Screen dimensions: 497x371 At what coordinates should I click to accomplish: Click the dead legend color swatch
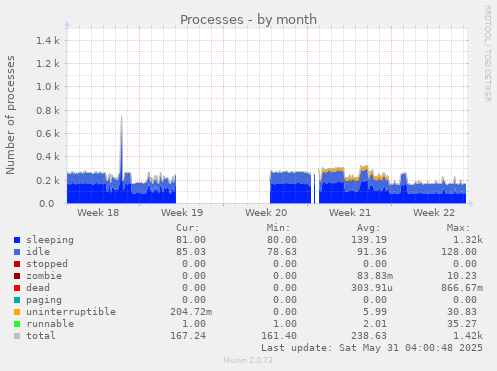[17, 288]
